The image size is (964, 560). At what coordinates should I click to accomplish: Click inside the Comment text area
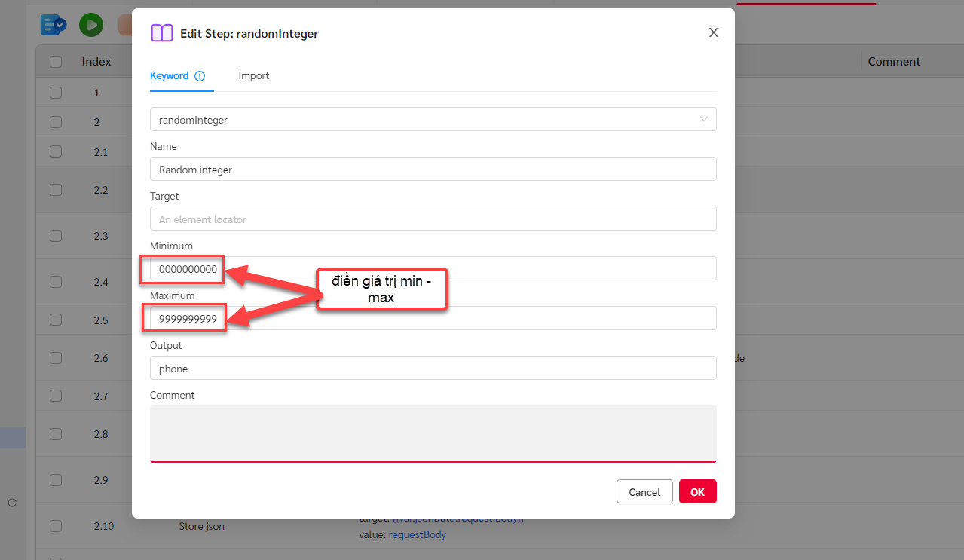pyautogui.click(x=433, y=433)
